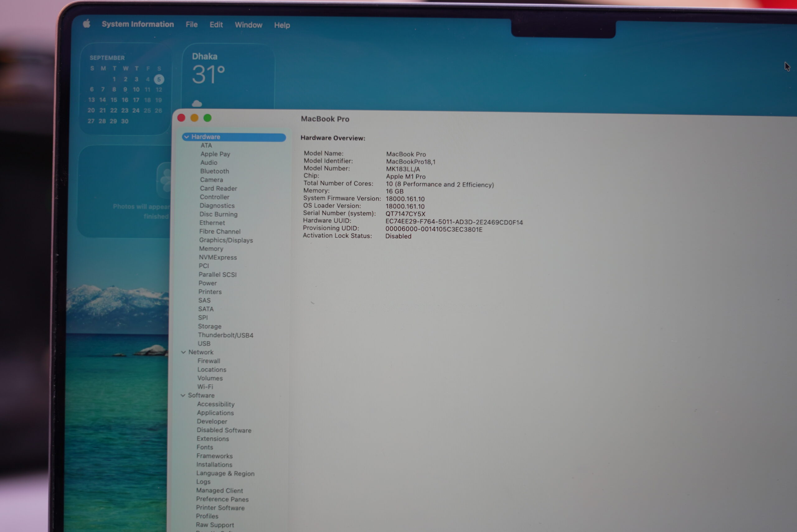Select Audio in the sidebar
797x532 pixels.
pos(208,162)
